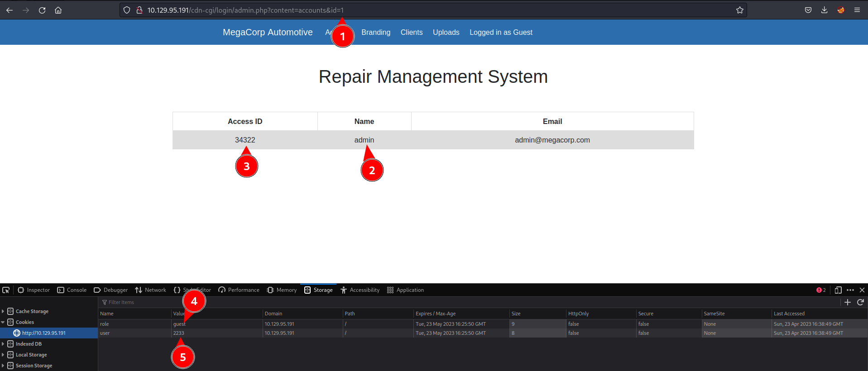Select the http://10.129.95.191 cookie host

[x=44, y=333]
